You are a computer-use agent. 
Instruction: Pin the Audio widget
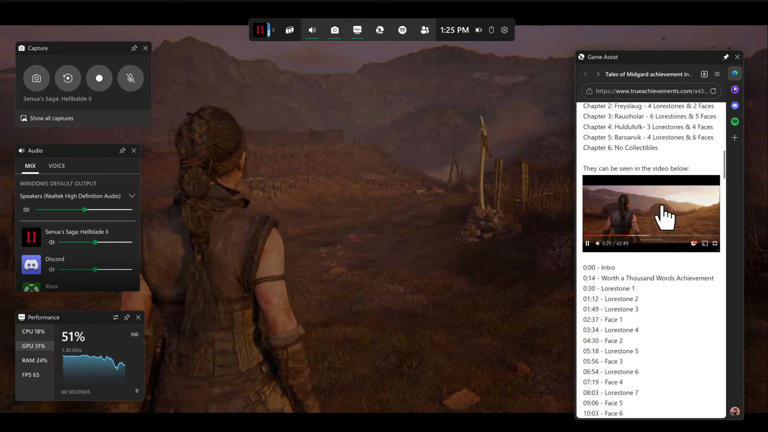pos(123,151)
